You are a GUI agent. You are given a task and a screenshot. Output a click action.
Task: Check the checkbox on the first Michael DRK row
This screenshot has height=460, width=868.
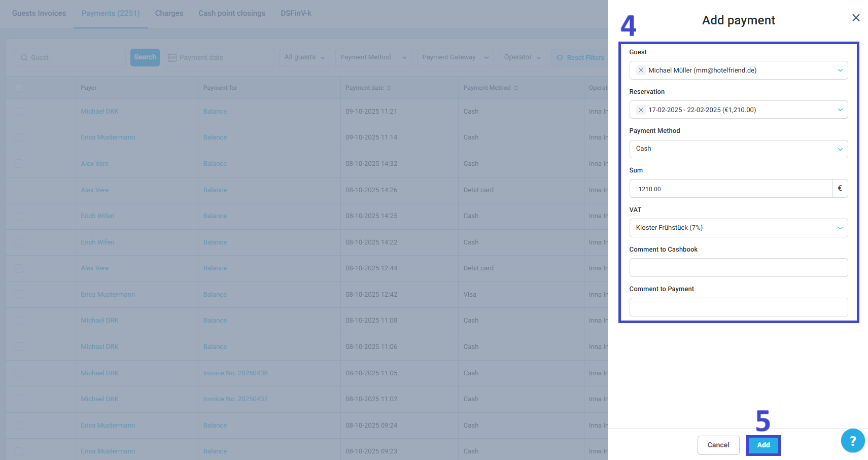19,111
